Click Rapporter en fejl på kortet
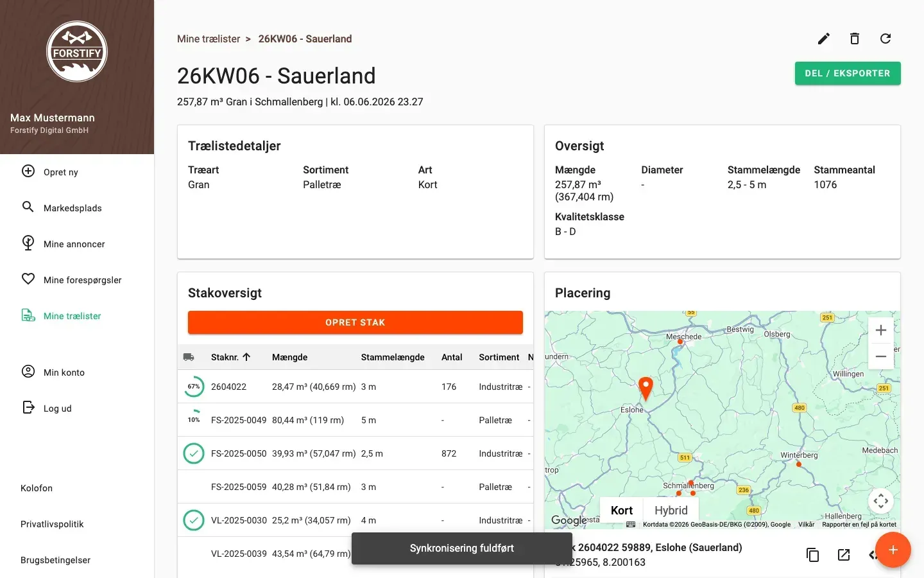The width and height of the screenshot is (924, 578). pyautogui.click(x=859, y=524)
